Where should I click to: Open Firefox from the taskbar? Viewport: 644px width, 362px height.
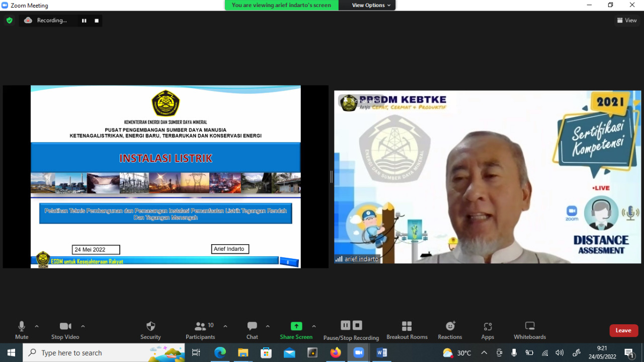click(336, 352)
